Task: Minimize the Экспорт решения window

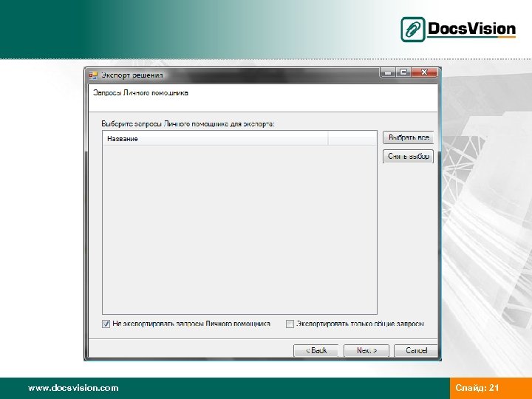Action: point(388,72)
